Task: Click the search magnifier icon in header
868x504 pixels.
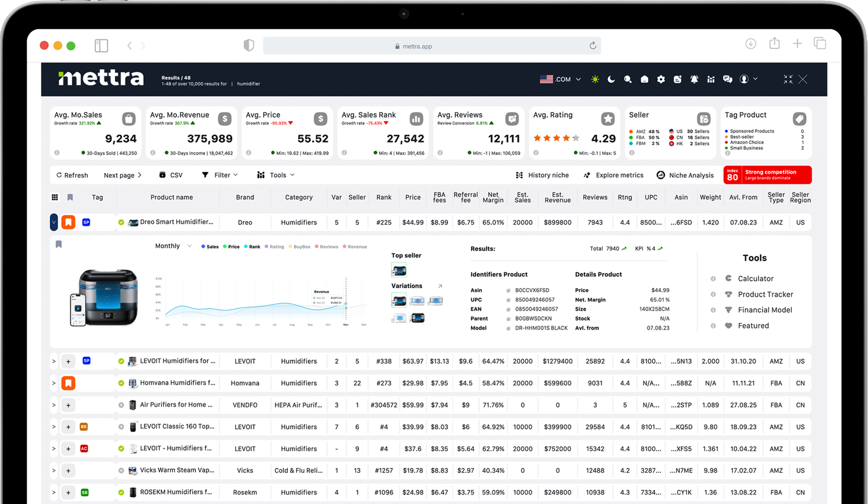Action: tap(628, 79)
